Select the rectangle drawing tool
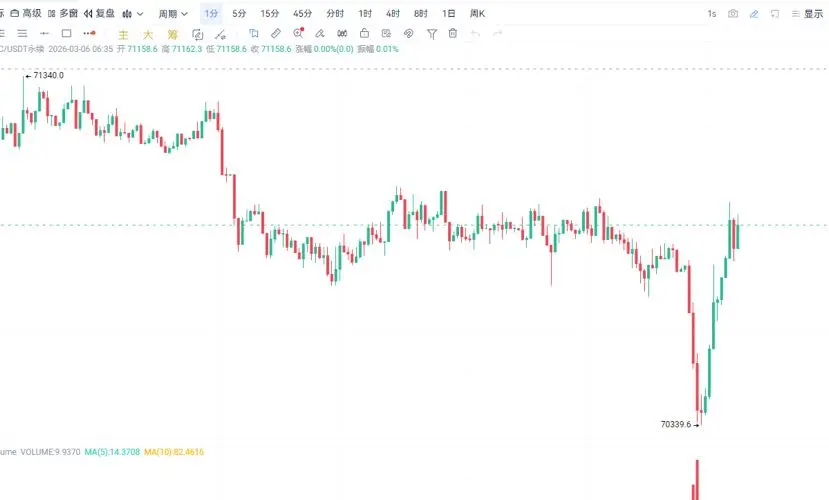The width and height of the screenshot is (829, 500). point(67,34)
